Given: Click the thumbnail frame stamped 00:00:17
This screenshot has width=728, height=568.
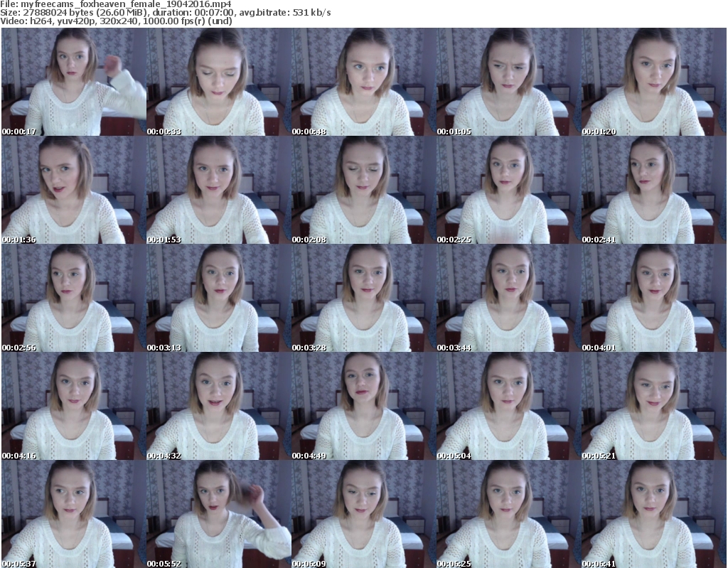Looking at the screenshot, I should [74, 82].
